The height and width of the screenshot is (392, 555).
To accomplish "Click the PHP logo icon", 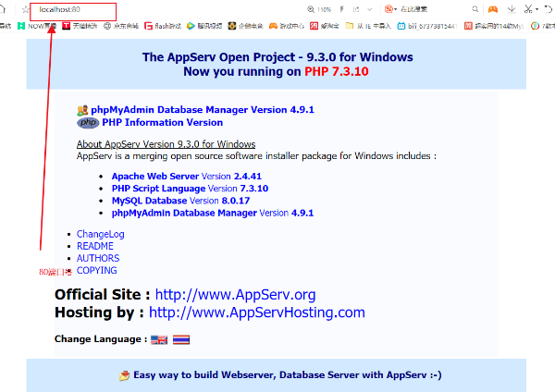I will (x=88, y=123).
